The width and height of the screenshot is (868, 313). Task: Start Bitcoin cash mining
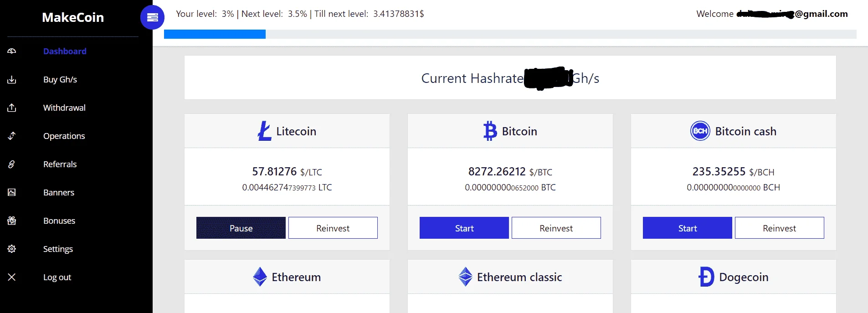coord(688,228)
